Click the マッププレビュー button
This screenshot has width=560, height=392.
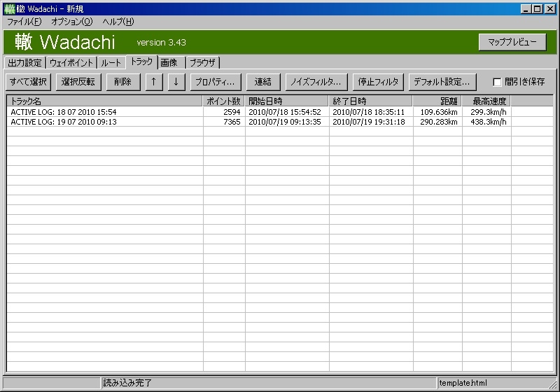[x=512, y=42]
